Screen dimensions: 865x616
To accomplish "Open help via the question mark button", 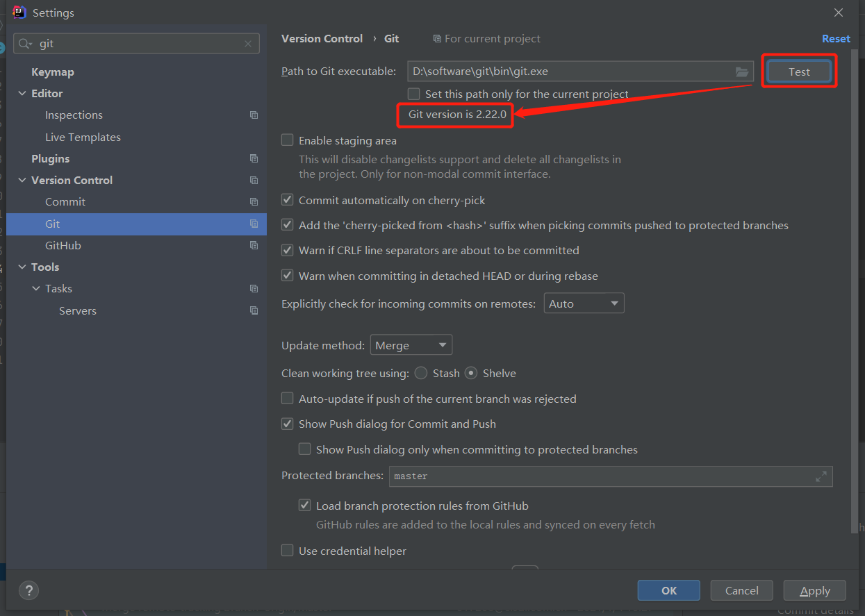I will coord(28,591).
